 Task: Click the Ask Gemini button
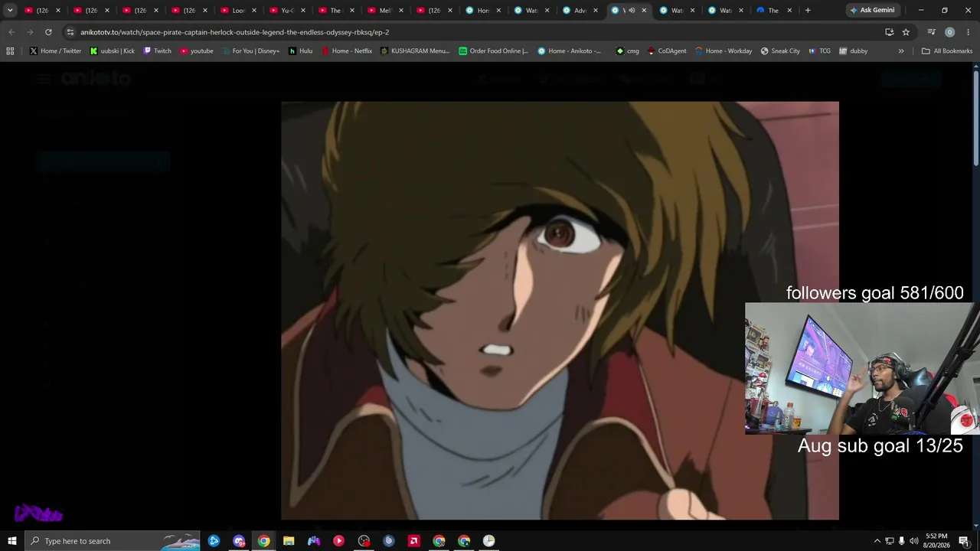872,10
